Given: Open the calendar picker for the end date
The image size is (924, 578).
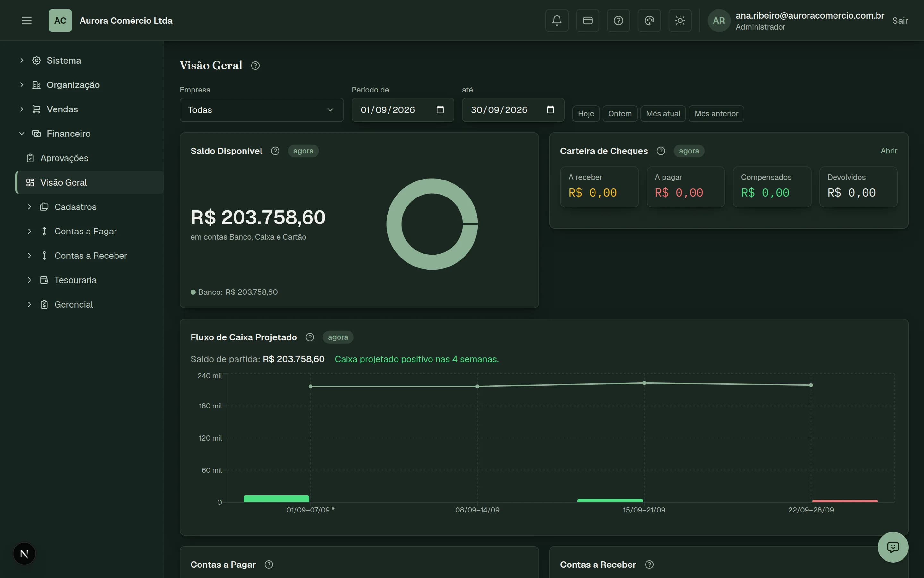Looking at the screenshot, I should (x=550, y=110).
